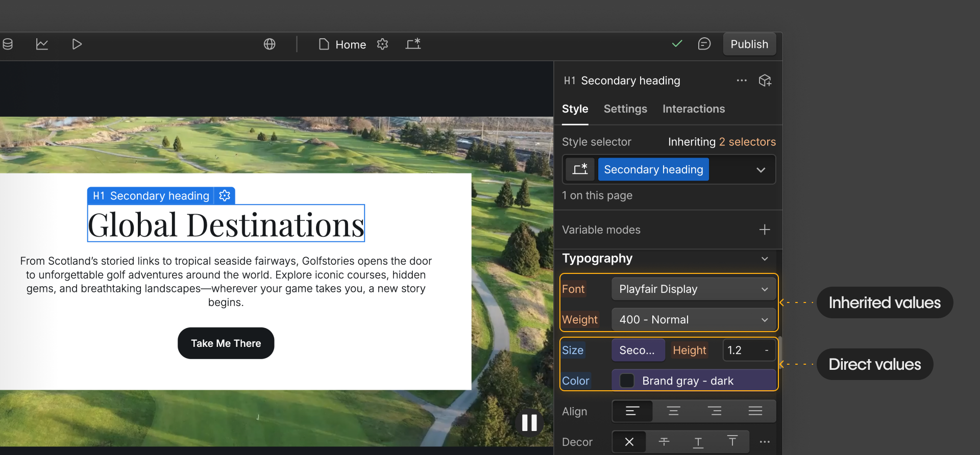The height and width of the screenshot is (455, 980).
Task: Expand the style selector dropdown arrow
Action: tap(761, 170)
